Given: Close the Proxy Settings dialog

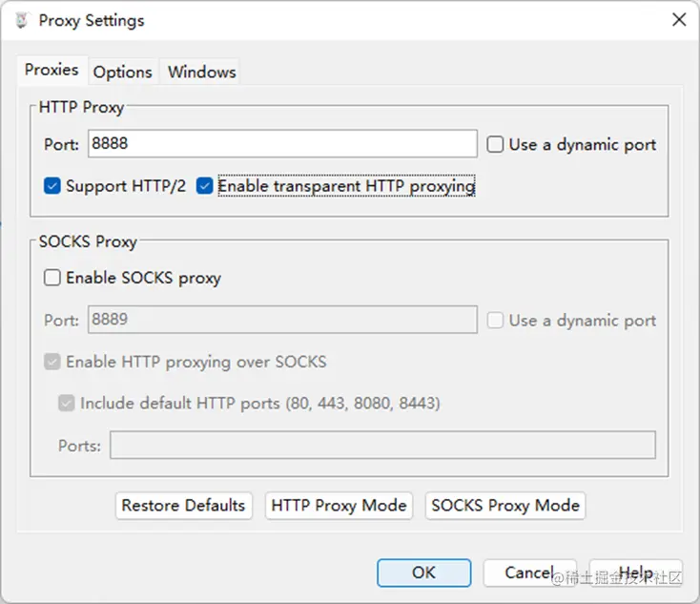Looking at the screenshot, I should click(x=679, y=20).
